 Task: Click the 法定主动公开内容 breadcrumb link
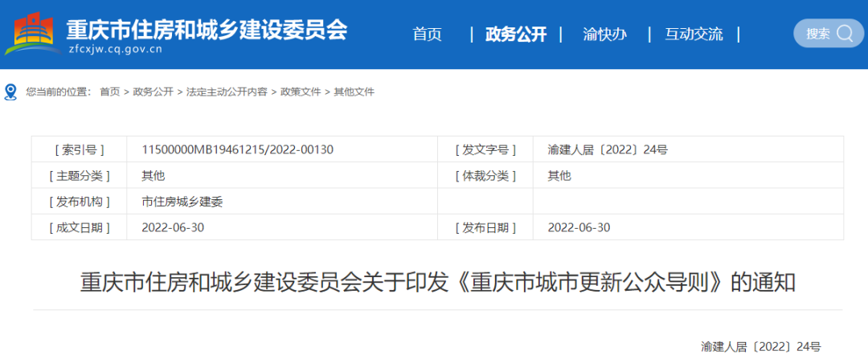[227, 92]
